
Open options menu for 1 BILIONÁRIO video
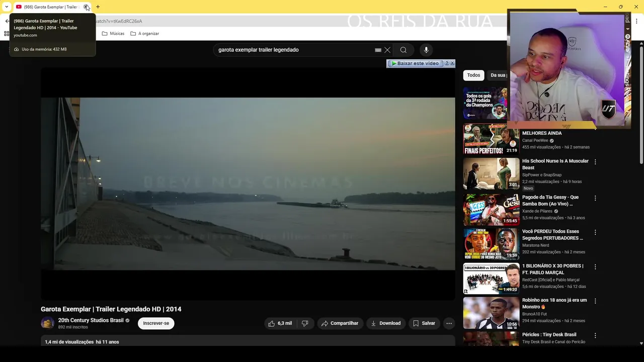click(x=595, y=266)
